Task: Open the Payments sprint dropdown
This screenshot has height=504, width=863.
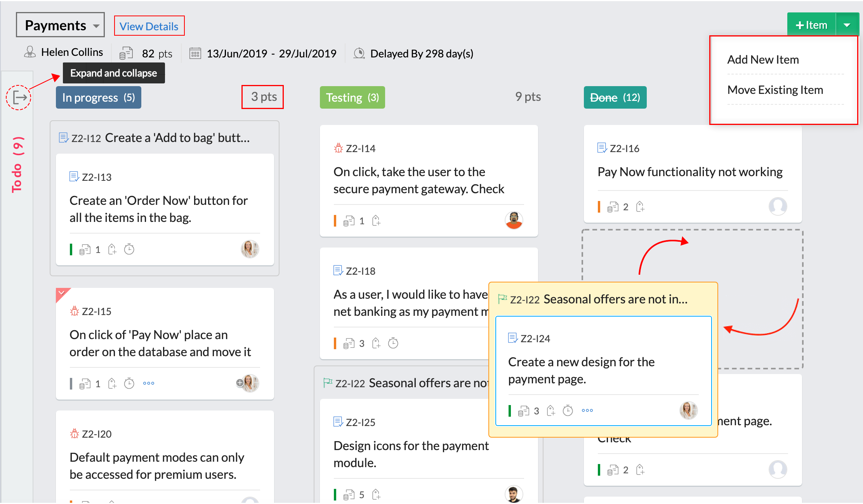Action: click(61, 25)
